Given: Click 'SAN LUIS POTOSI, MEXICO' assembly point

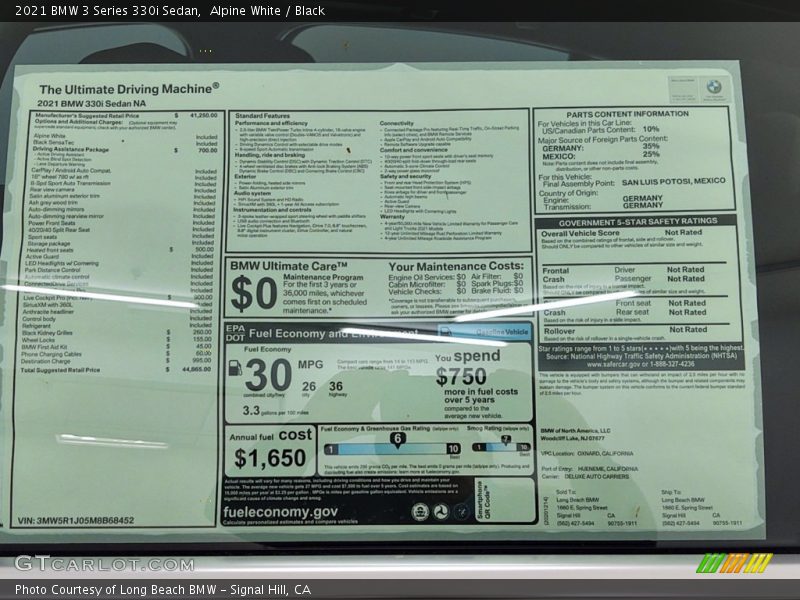Looking at the screenshot, I should tap(673, 182).
